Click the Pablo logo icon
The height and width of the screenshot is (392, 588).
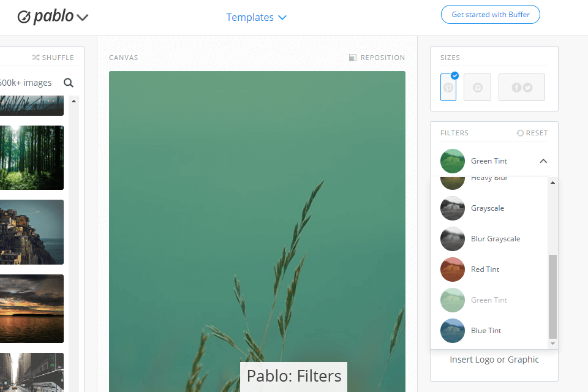tap(24, 17)
